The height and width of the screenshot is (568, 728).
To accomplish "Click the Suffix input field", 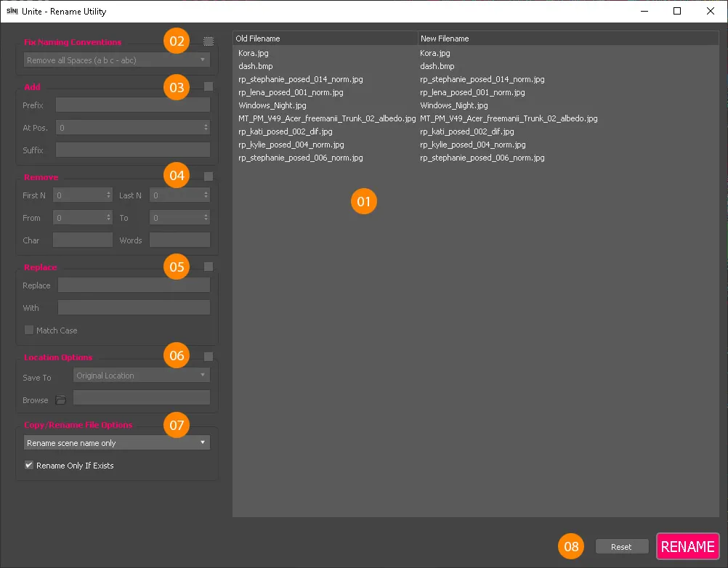I will pyautogui.click(x=133, y=150).
